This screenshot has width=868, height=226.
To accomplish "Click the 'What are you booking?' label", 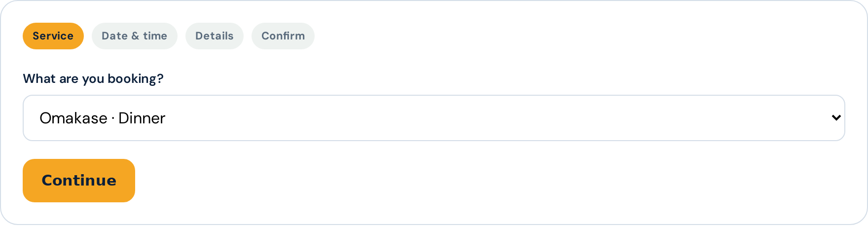I will point(93,79).
